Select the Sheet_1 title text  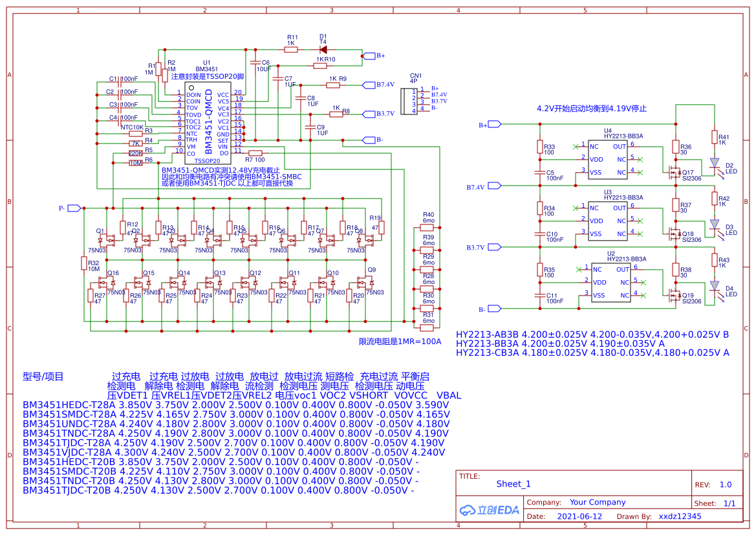pos(513,484)
